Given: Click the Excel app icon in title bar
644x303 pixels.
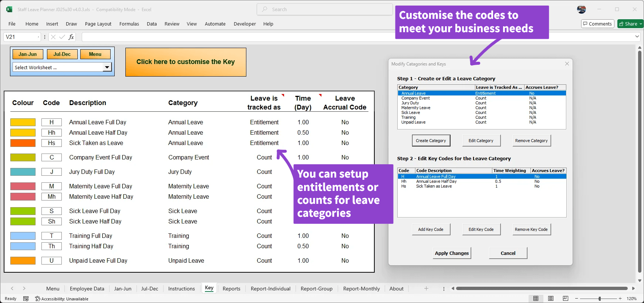Looking at the screenshot, I should pyautogui.click(x=9, y=9).
